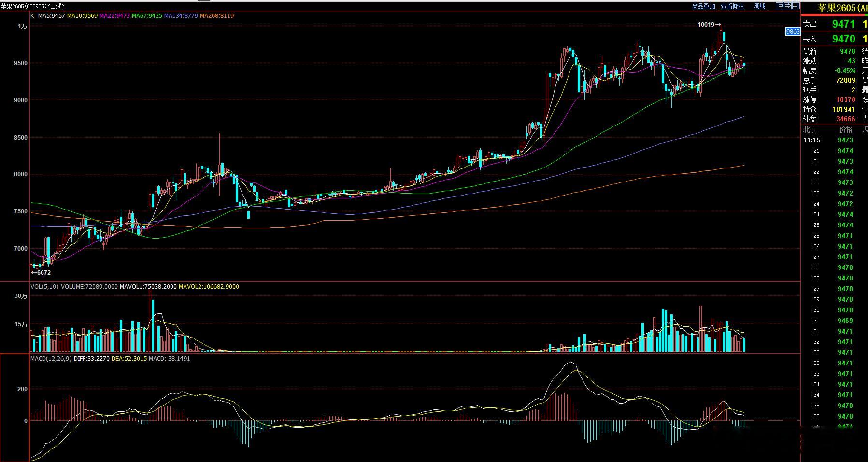
Task: Click the MA134:8779 label
Action: coord(181,16)
